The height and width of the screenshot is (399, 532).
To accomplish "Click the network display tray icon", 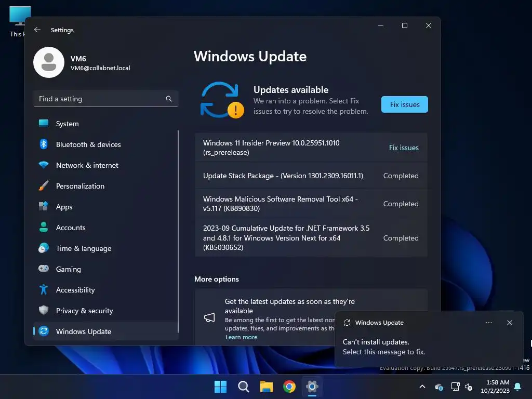I will [455, 387].
